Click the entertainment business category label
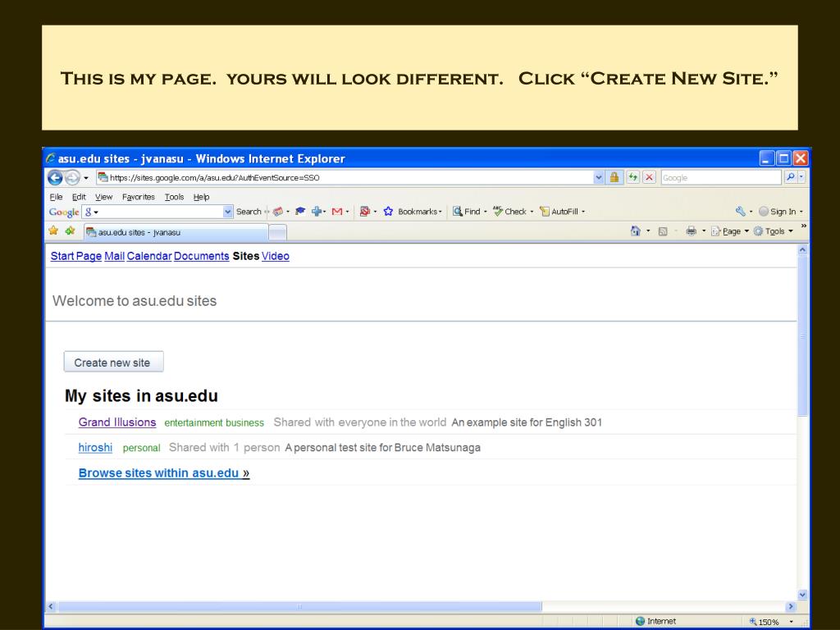Viewport: 840px width, 630px height. click(214, 422)
